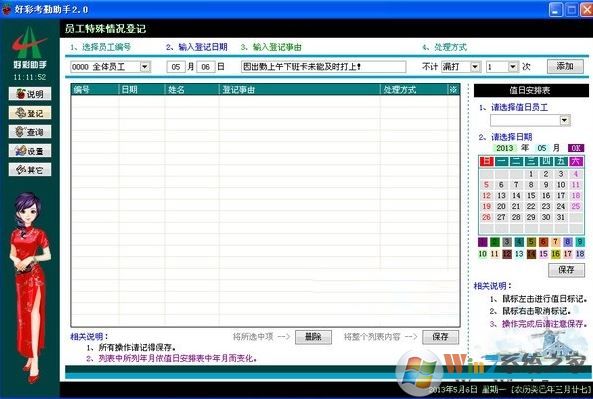Click the 日期 column header

(x=142, y=90)
